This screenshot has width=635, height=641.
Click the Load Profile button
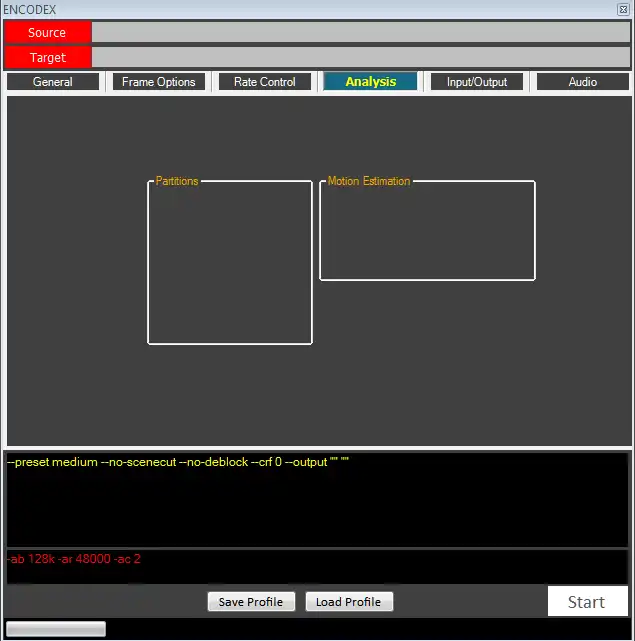(349, 602)
